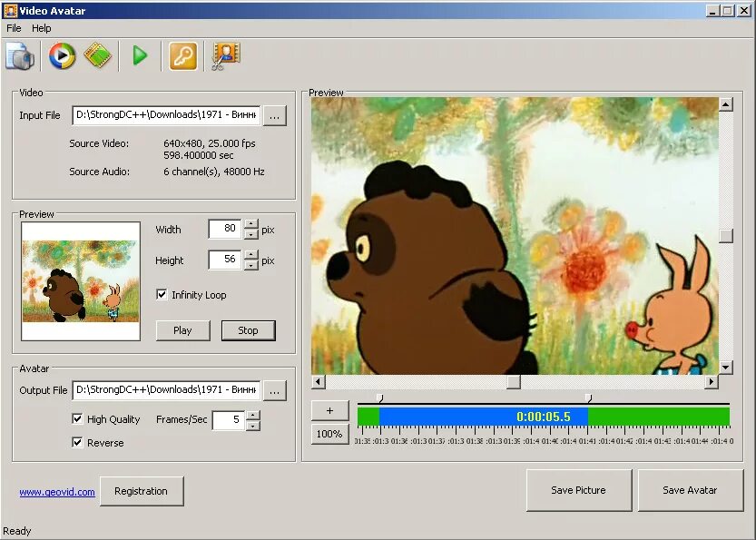Minimize the Video Avatar window
The height and width of the screenshot is (540, 756).
pyautogui.click(x=712, y=11)
